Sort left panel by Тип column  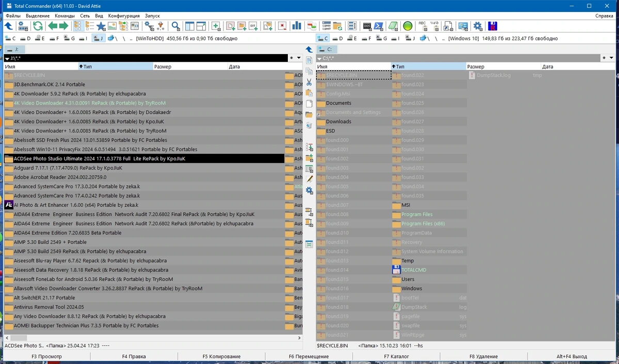click(x=116, y=67)
